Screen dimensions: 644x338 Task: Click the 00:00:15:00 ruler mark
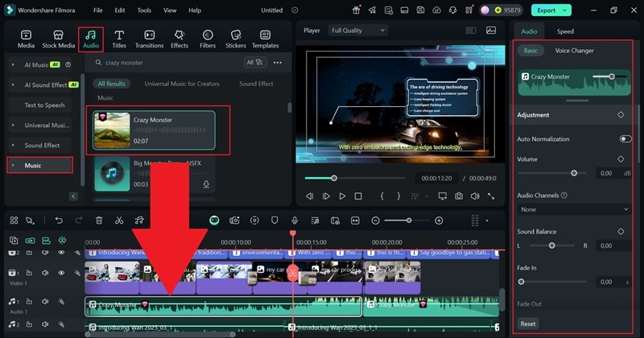point(312,242)
